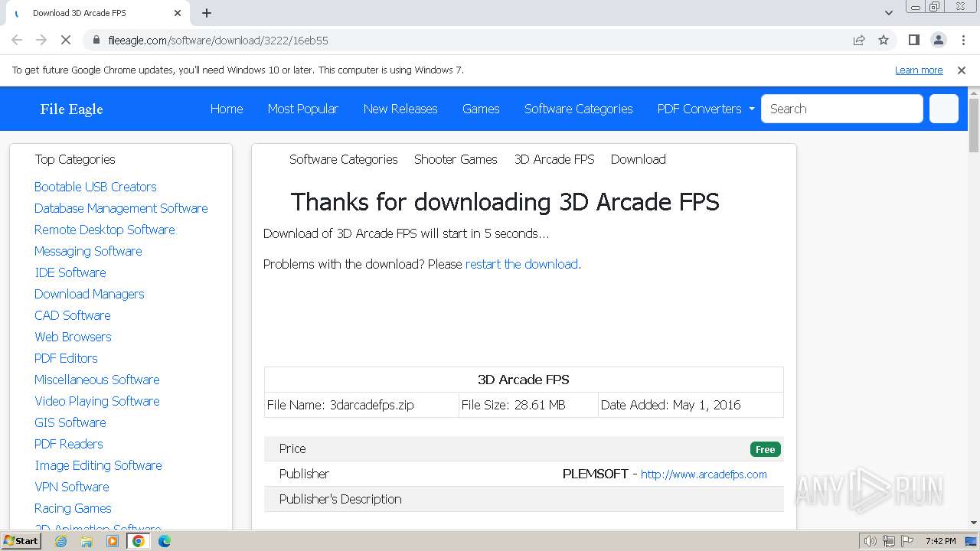This screenshot has width=980, height=551.
Task: Open a new browser tab
Action: pyautogui.click(x=207, y=13)
